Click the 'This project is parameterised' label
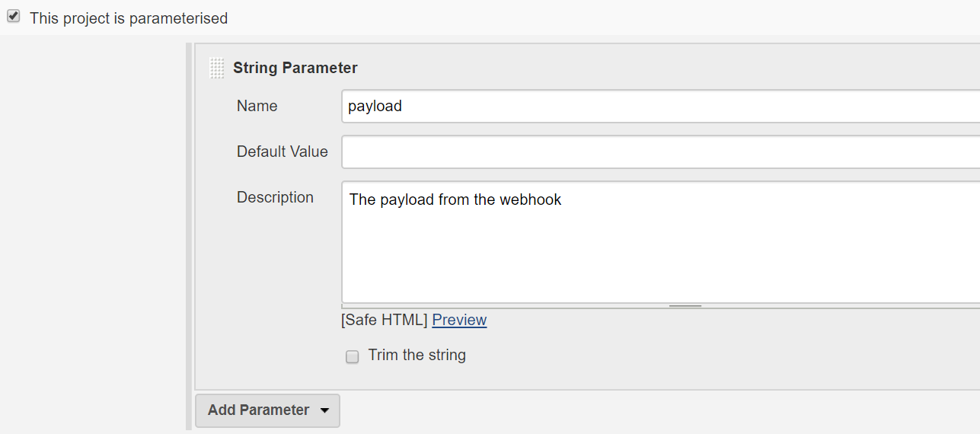This screenshot has height=434, width=980. (129, 18)
